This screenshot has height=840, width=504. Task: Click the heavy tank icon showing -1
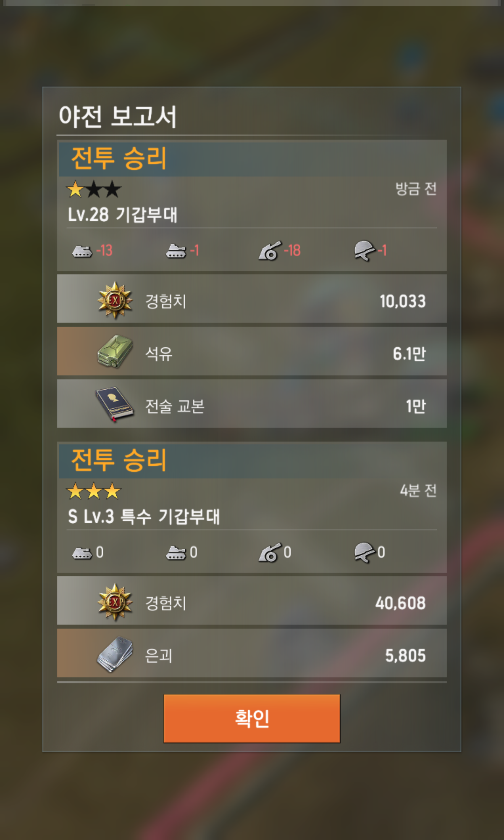click(176, 251)
